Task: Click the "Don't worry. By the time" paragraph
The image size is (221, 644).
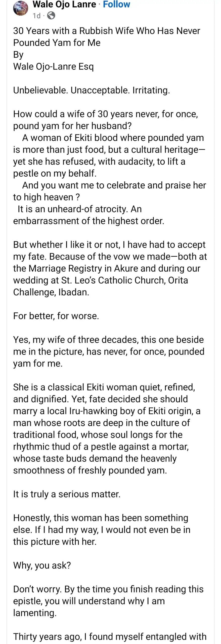Action: (108, 601)
